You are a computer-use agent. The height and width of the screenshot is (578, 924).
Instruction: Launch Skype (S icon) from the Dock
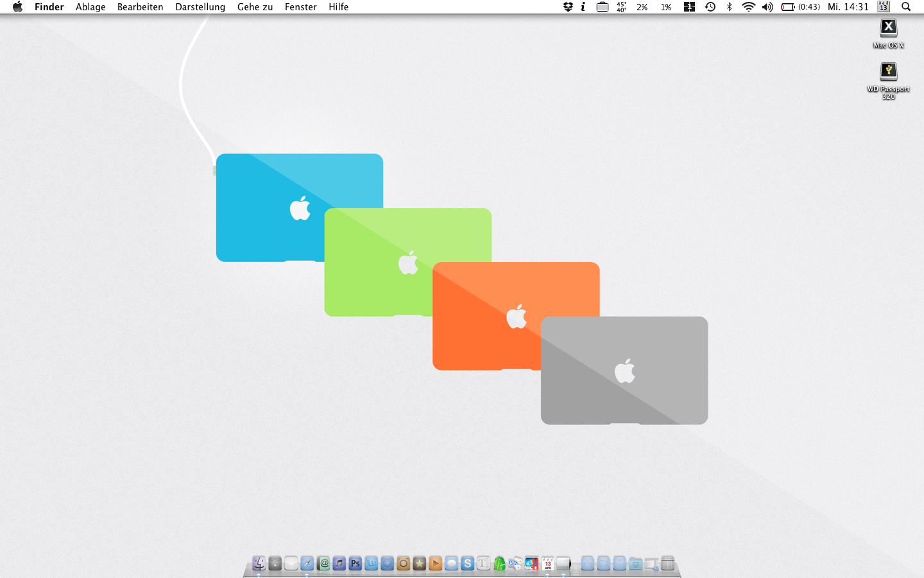coord(467,563)
